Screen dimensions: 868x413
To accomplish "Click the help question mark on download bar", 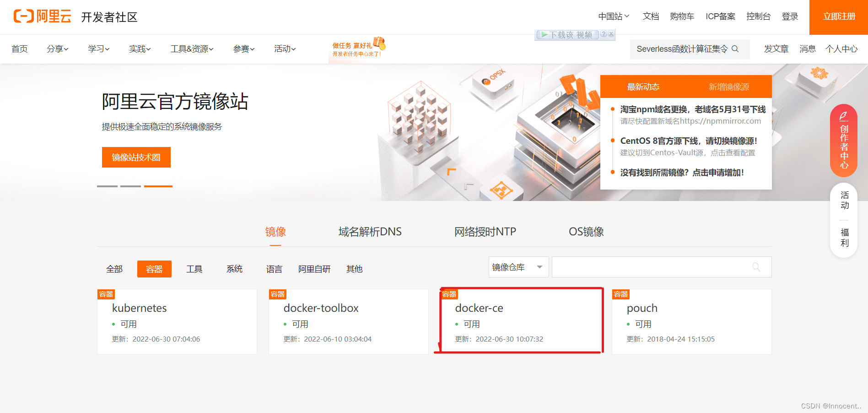I will click(x=604, y=34).
